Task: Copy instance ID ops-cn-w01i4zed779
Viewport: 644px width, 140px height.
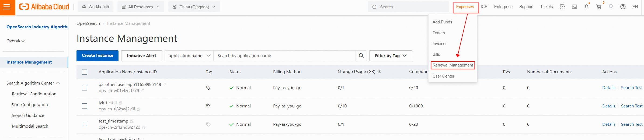Action: click(142, 91)
